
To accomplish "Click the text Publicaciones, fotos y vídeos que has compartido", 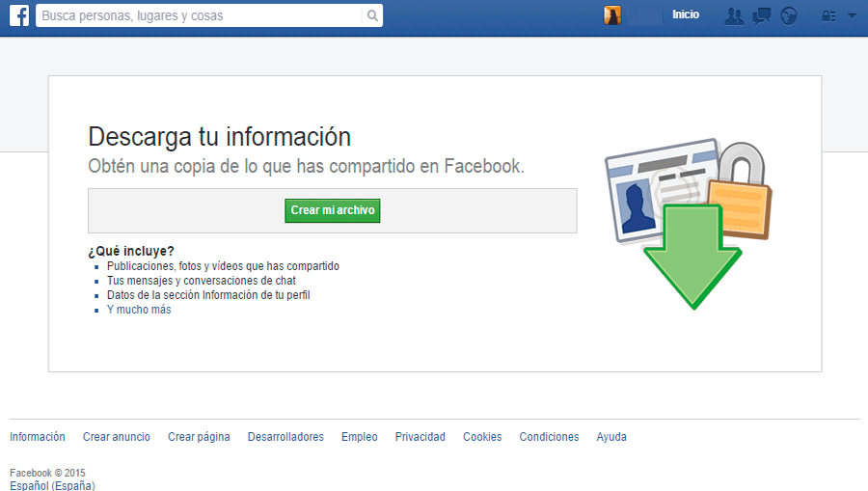I will 223,266.
